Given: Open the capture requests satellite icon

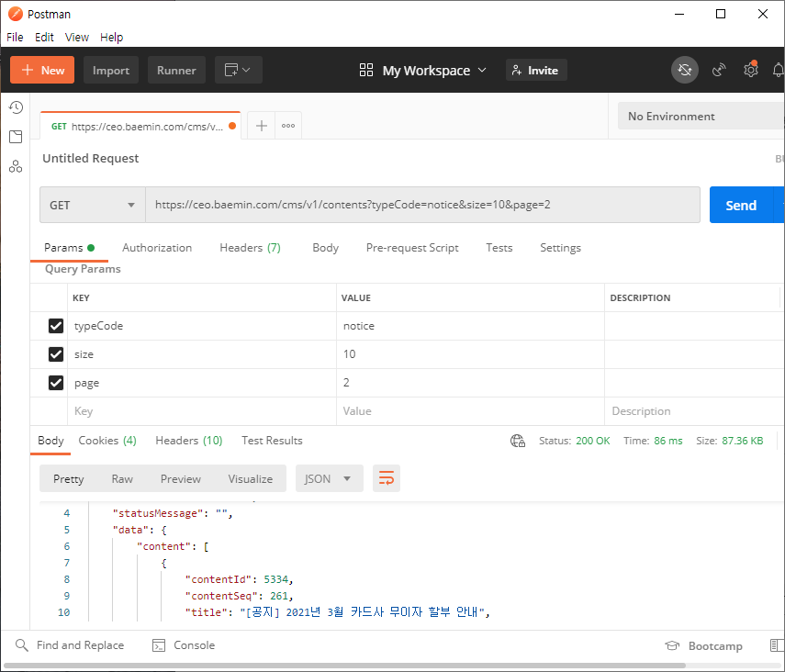Looking at the screenshot, I should coord(719,70).
